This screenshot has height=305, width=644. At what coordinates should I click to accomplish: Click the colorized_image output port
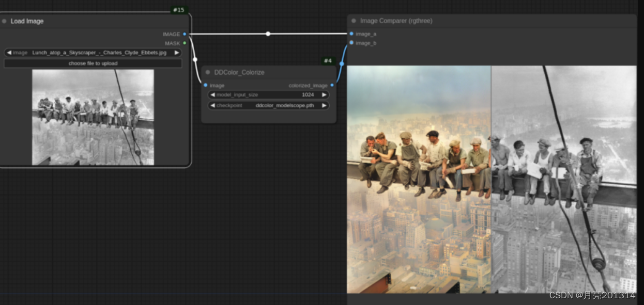tap(332, 85)
